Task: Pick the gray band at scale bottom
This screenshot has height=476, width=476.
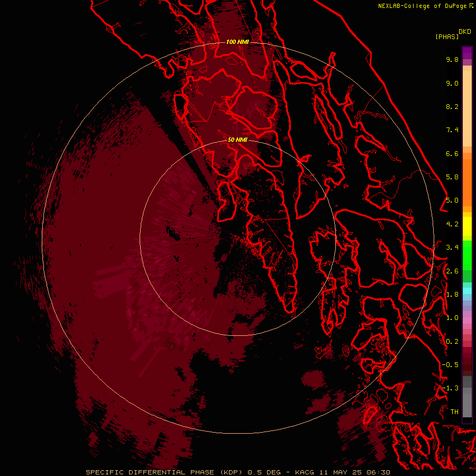Action: click(x=467, y=398)
